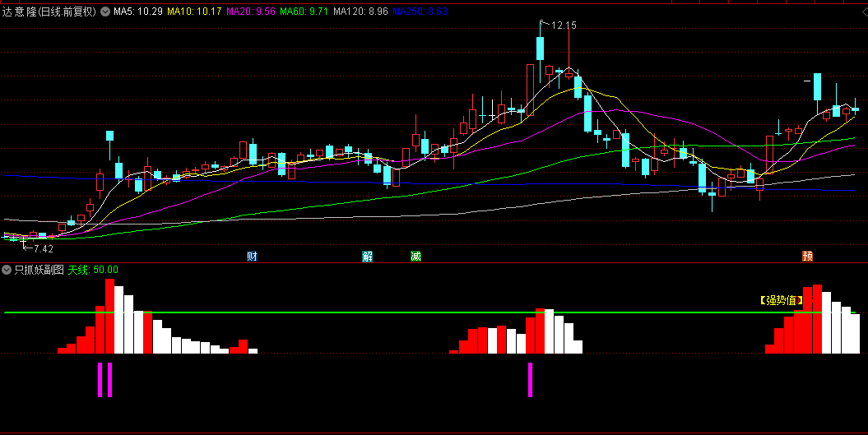Screen dimensions: 868x435
Task: Select the MA120: 8.96 label
Action: coord(360,11)
